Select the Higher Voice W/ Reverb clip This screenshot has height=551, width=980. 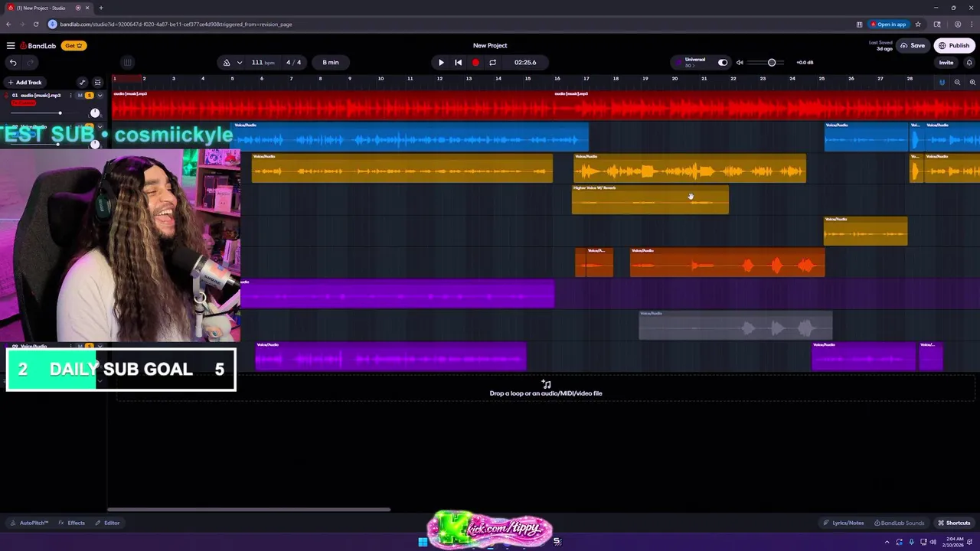[x=650, y=200]
